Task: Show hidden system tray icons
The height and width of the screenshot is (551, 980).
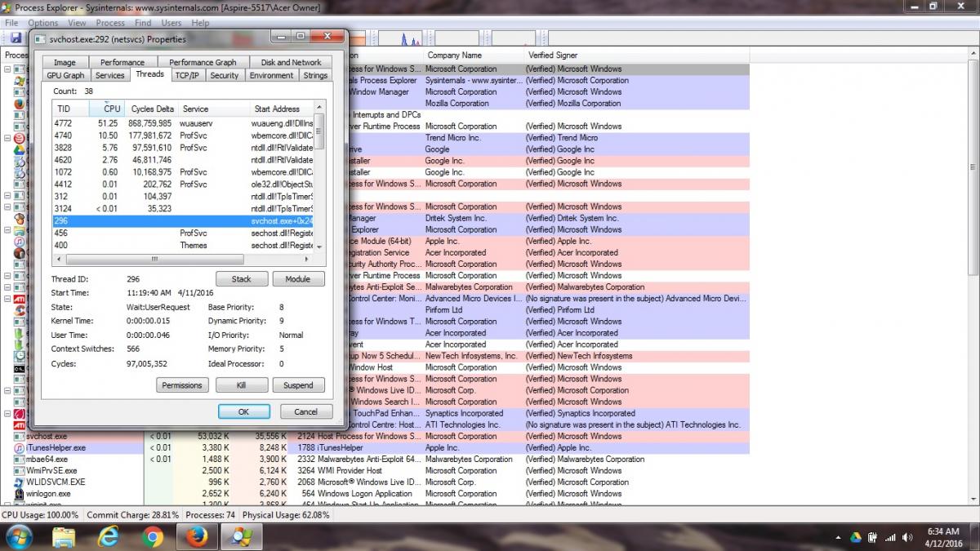Action: click(839, 537)
